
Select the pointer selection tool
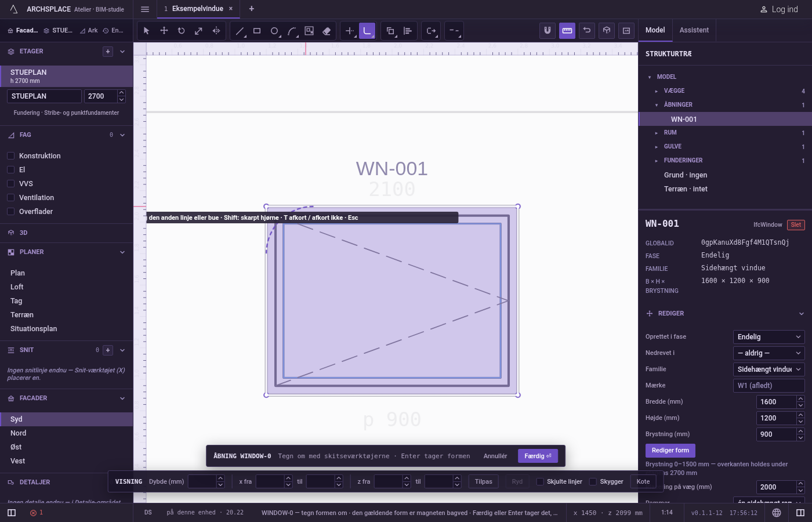(147, 31)
